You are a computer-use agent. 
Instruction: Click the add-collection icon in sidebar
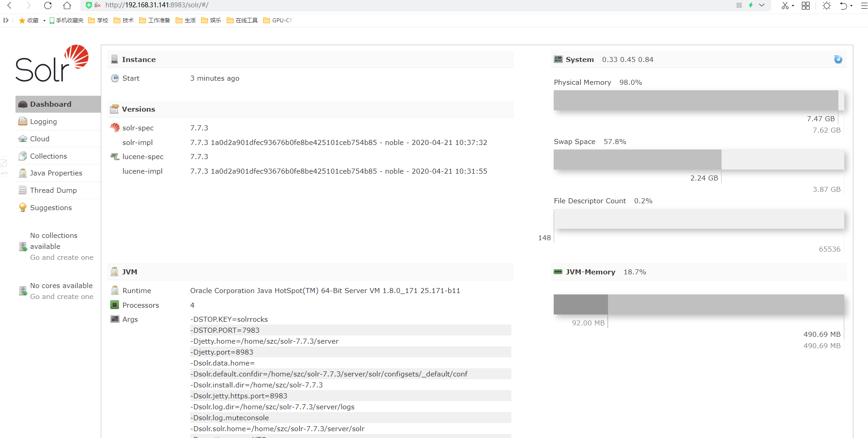pos(23,247)
